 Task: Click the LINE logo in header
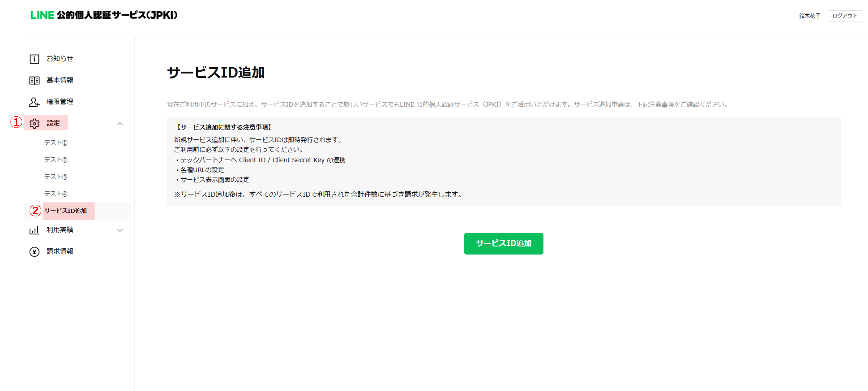click(42, 15)
